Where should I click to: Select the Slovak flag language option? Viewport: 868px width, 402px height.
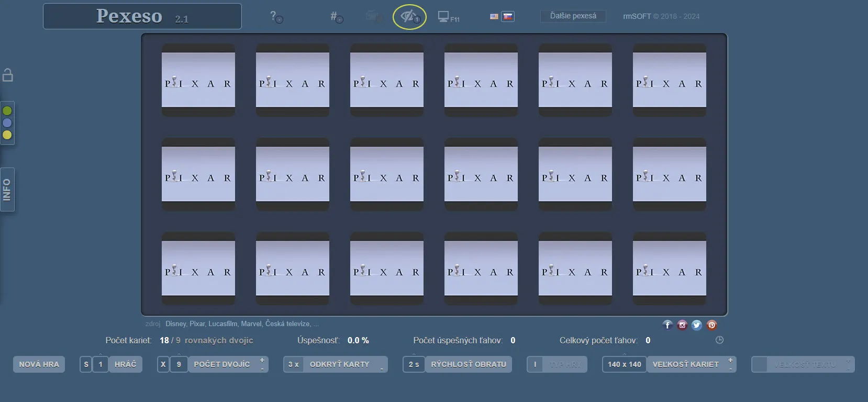(x=507, y=17)
